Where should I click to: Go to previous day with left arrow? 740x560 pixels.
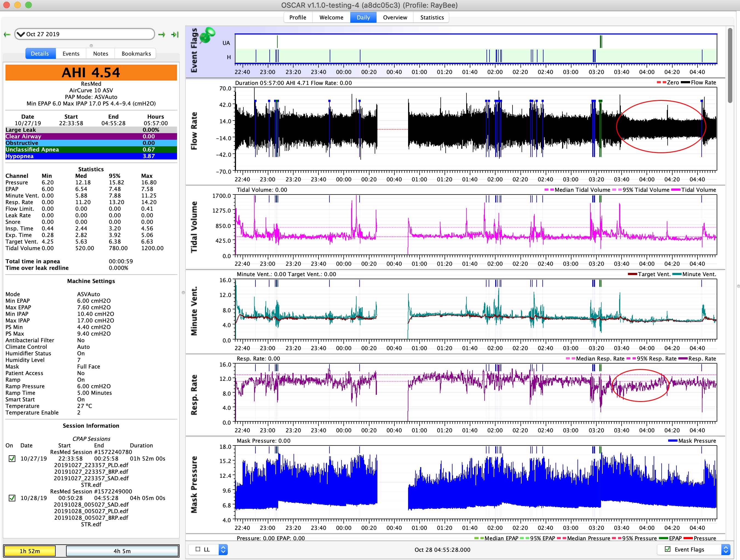pos(7,35)
